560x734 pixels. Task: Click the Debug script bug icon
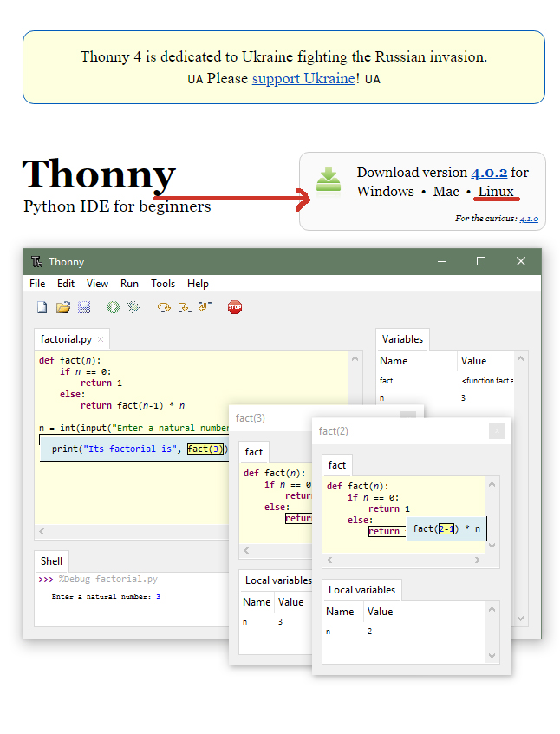(x=134, y=307)
